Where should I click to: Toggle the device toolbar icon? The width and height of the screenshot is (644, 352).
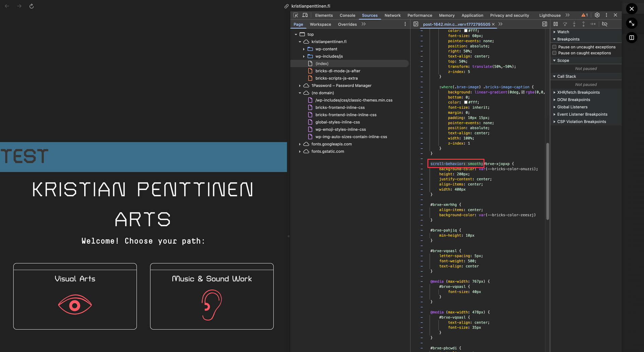(x=305, y=15)
